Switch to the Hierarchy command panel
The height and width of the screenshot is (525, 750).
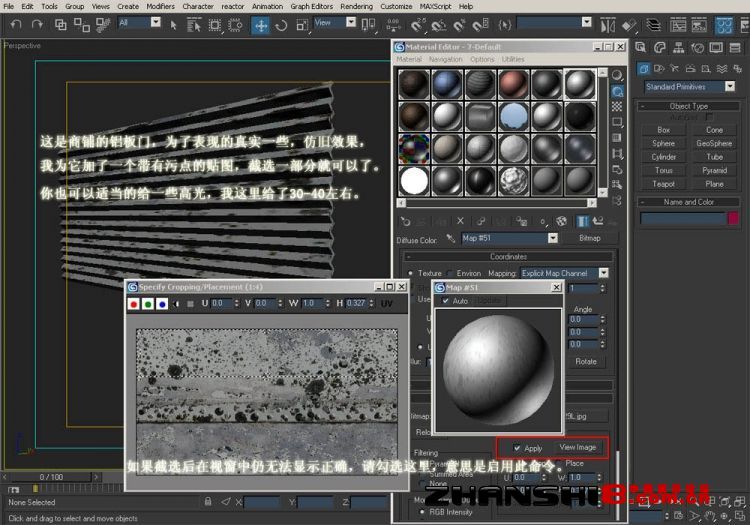click(678, 47)
